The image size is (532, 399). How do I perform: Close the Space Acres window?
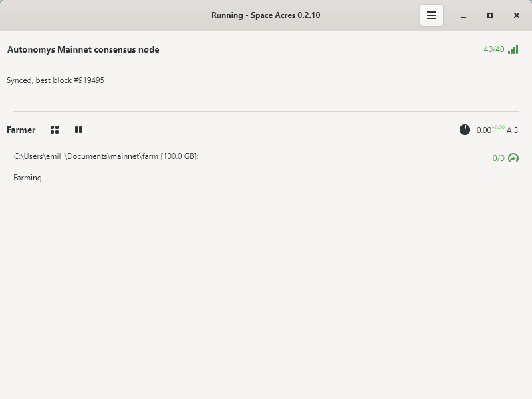pos(517,15)
